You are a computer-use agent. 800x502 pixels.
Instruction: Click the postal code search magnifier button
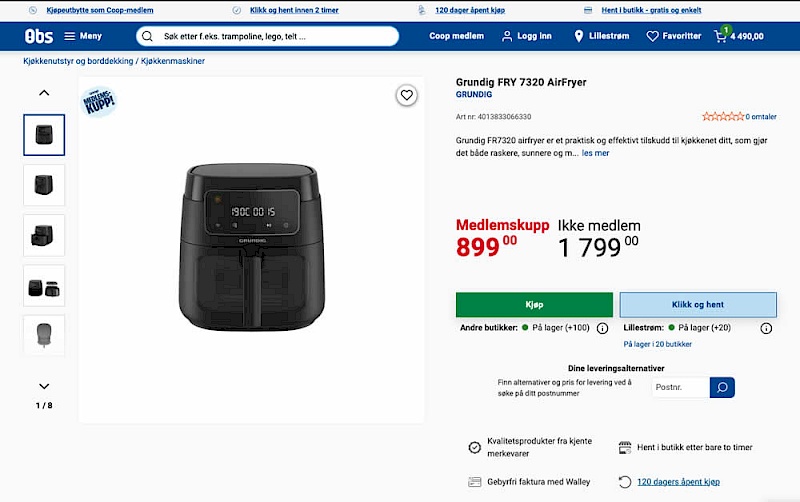722,387
